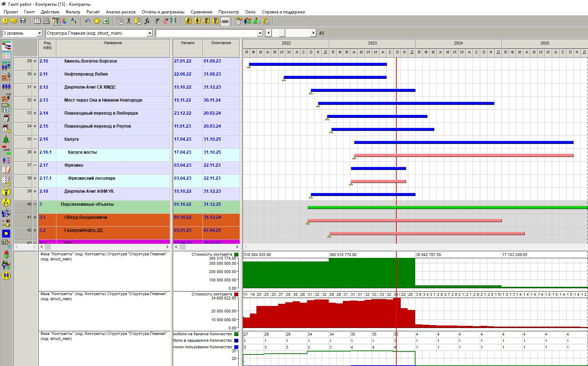Open the Структура Главная dropdown
Viewport: 588px width, 366px height.
(x=150, y=33)
